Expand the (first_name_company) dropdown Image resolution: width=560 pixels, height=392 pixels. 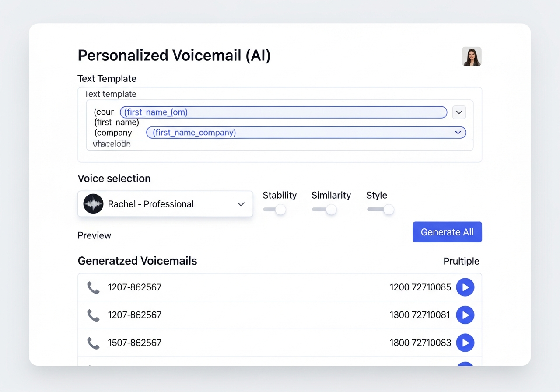coord(458,132)
